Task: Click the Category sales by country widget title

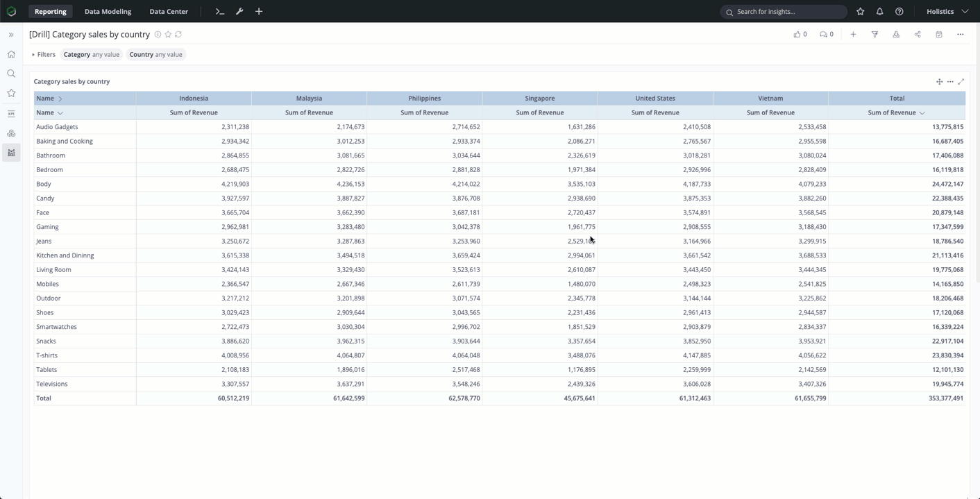Action: coord(71,82)
